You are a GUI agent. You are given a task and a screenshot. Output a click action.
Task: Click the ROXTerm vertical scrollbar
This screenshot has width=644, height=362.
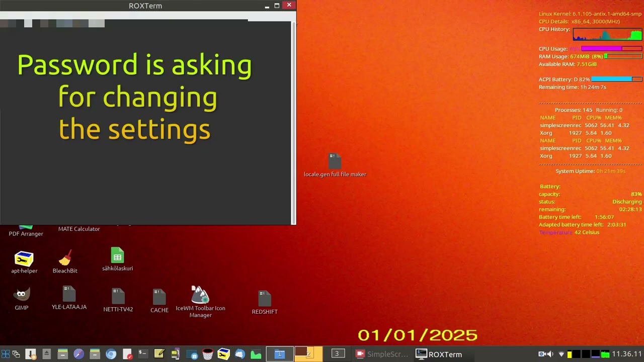click(x=294, y=122)
